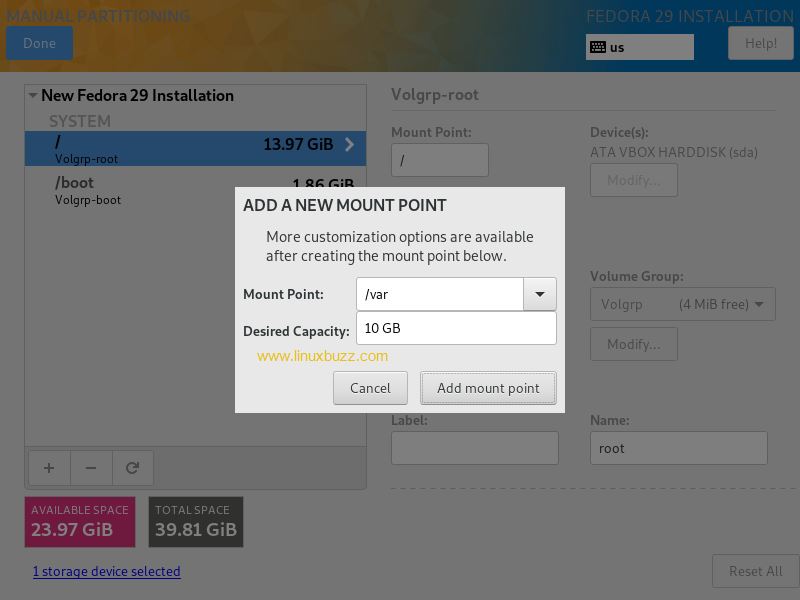Open the 1 storage device selected link
Image resolution: width=800 pixels, height=600 pixels.
107,571
